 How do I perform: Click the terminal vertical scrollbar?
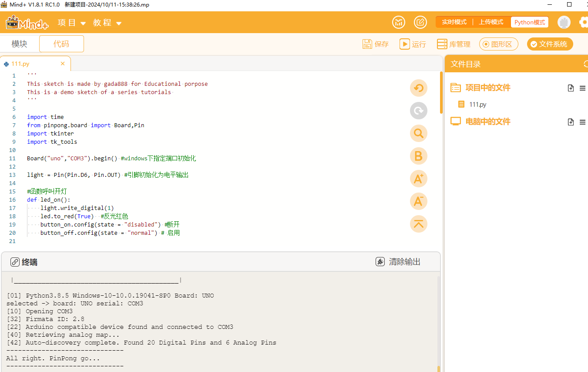[x=438, y=369]
